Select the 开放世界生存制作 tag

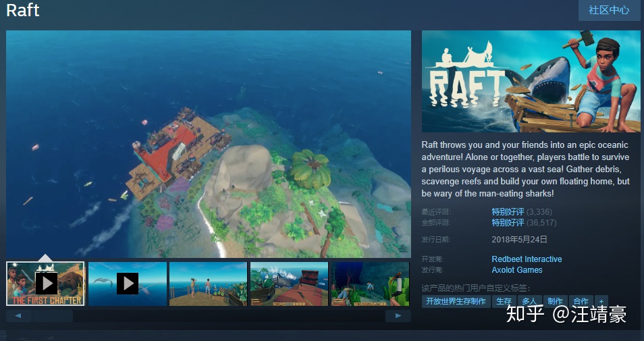456,302
